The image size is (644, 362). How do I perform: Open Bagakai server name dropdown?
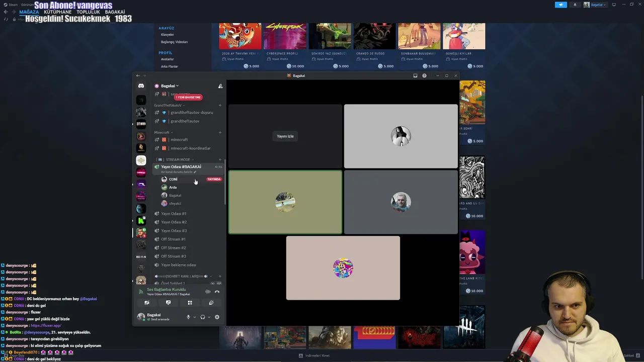click(x=170, y=86)
